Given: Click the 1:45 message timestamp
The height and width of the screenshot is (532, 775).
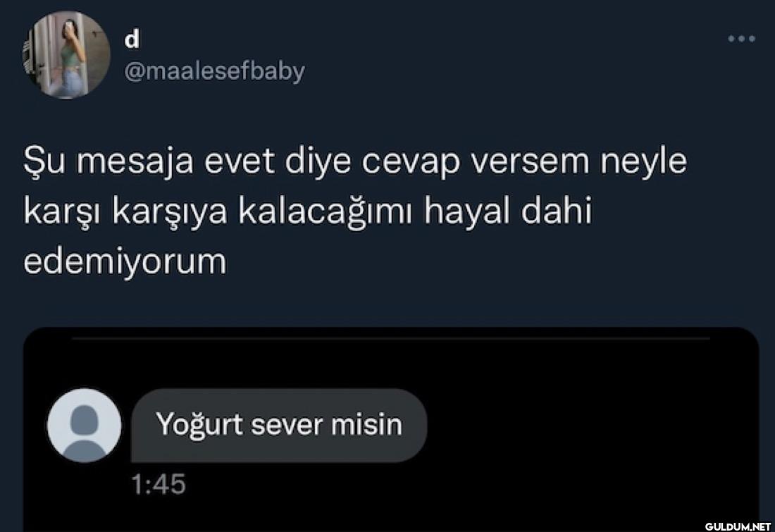Looking at the screenshot, I should [159, 484].
